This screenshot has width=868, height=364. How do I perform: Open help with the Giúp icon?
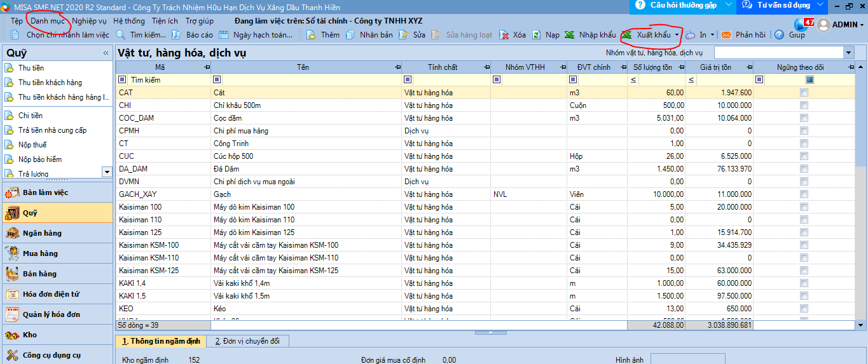click(x=780, y=35)
